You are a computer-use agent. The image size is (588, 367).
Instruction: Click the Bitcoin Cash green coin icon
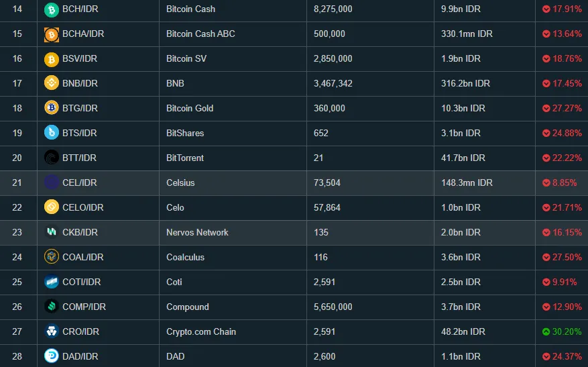pyautogui.click(x=52, y=9)
